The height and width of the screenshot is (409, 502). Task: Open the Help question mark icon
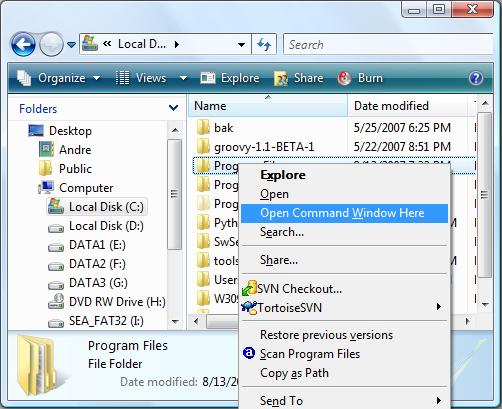pyautogui.click(x=476, y=78)
